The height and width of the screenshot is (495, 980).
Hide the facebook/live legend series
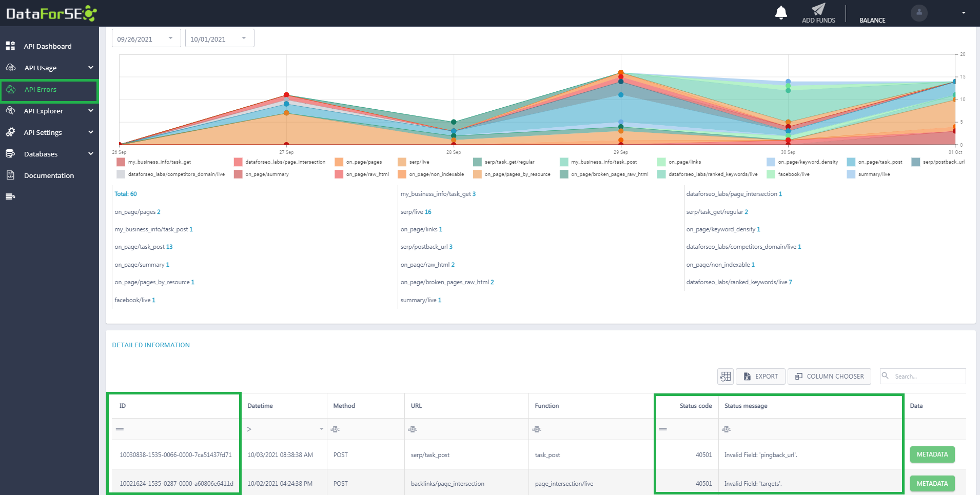point(788,174)
